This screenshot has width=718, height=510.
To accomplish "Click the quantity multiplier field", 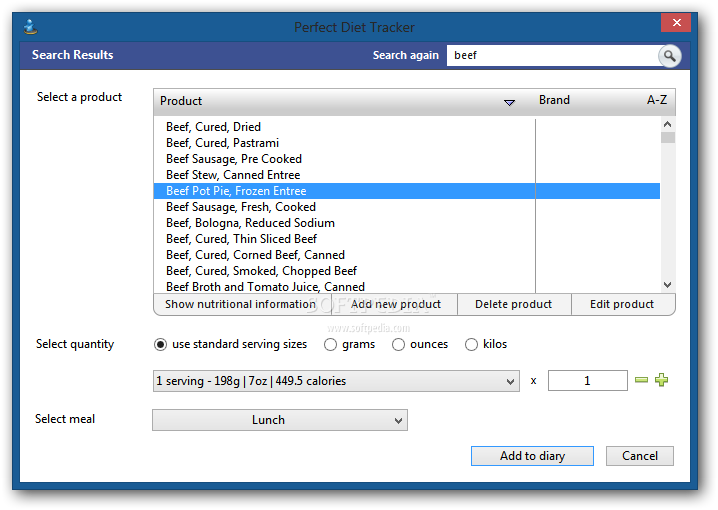I will 587,380.
